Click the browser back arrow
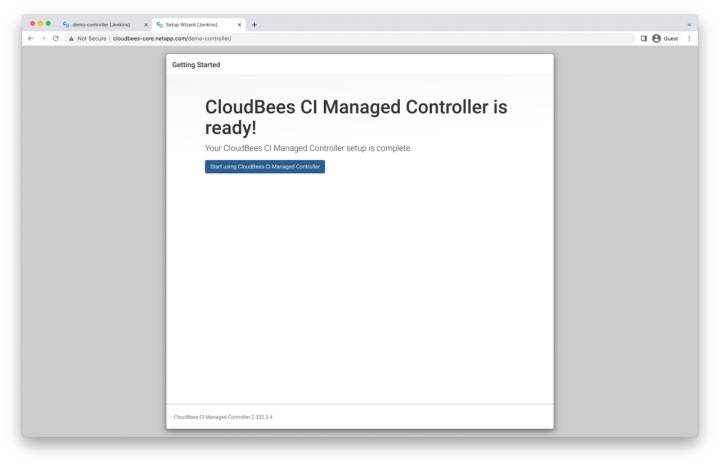 pos(30,38)
